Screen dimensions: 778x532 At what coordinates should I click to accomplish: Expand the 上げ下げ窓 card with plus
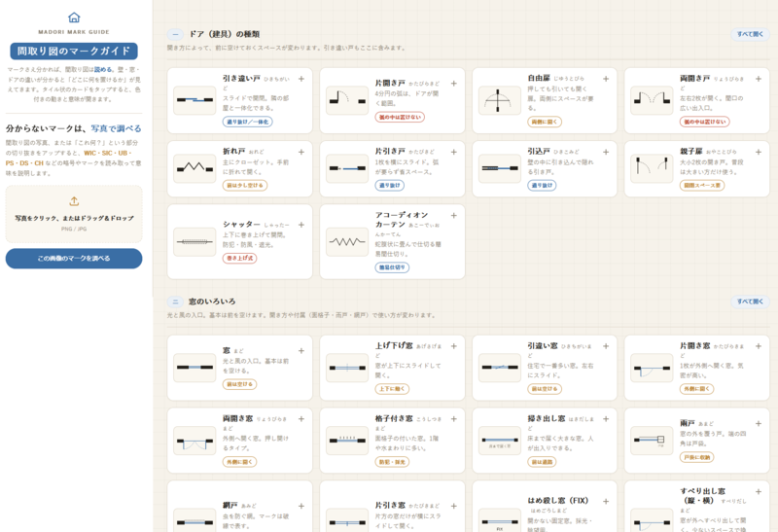click(x=453, y=346)
